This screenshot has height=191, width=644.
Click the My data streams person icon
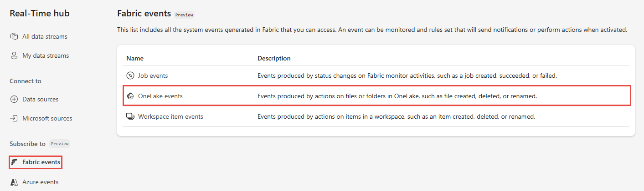click(14, 55)
